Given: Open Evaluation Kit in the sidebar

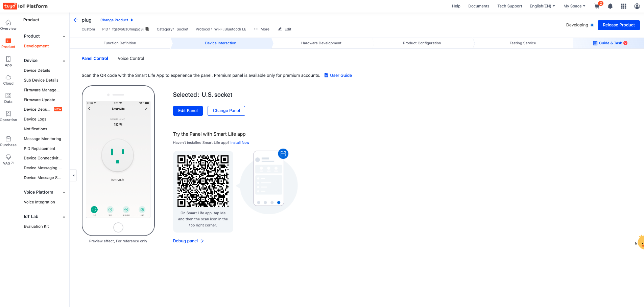Looking at the screenshot, I should click(x=36, y=226).
